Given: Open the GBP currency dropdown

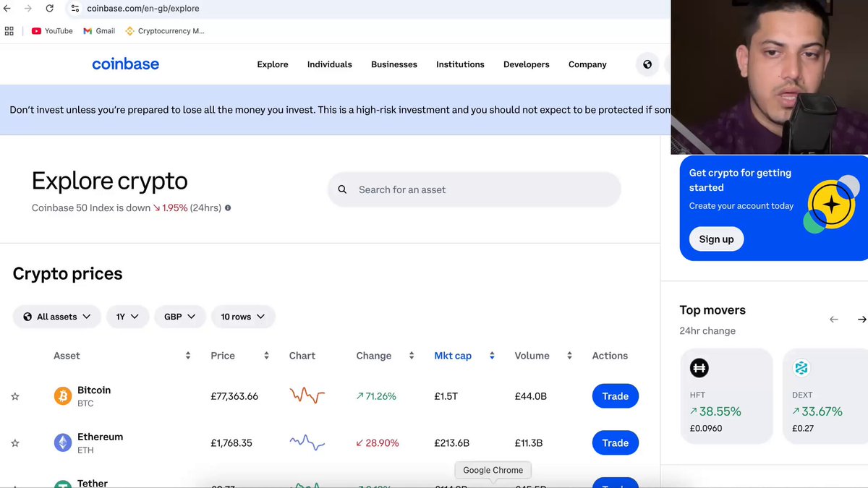Looking at the screenshot, I should click(x=180, y=317).
